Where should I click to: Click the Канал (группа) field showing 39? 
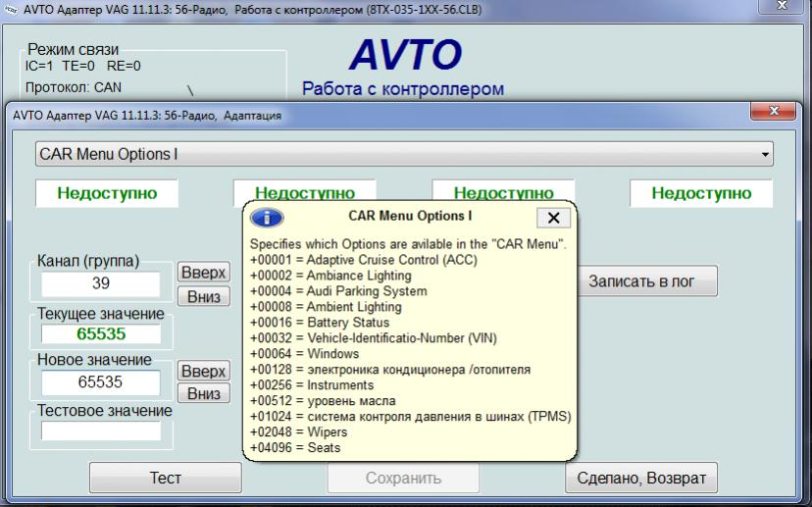(101, 283)
